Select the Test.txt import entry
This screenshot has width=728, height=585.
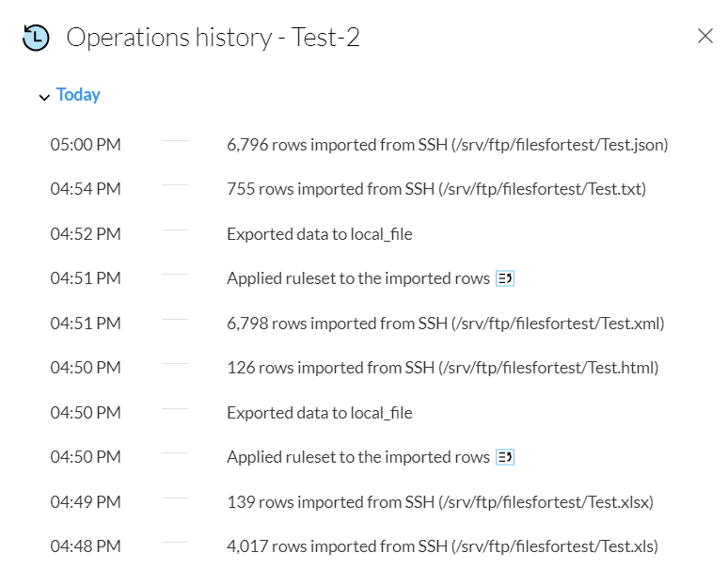click(x=435, y=189)
